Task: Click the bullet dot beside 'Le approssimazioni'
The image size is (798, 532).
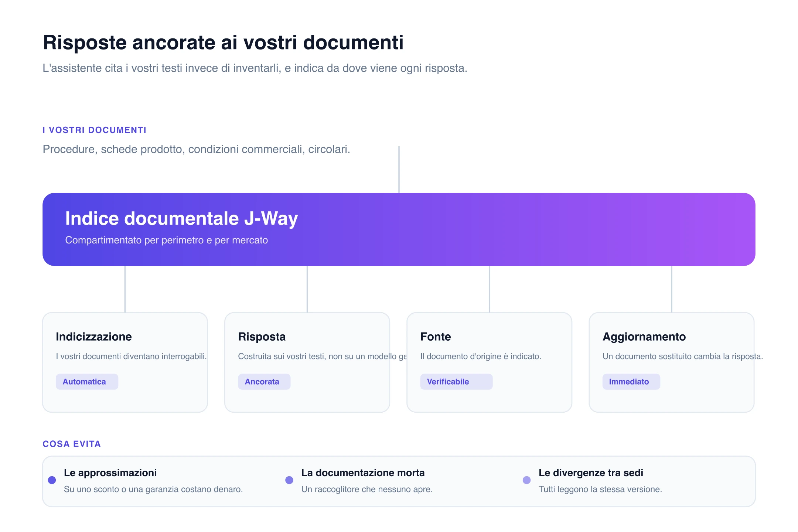Action: click(x=52, y=480)
